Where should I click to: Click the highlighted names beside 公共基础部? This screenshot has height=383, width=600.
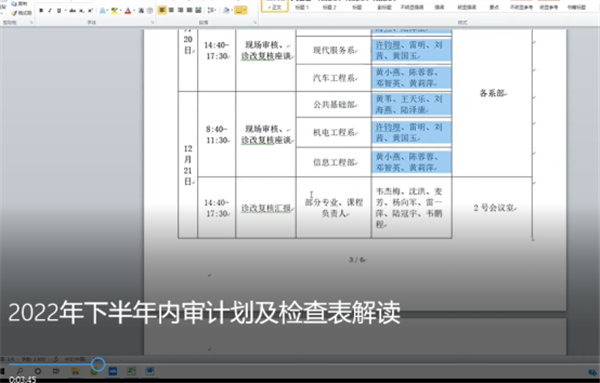point(411,104)
